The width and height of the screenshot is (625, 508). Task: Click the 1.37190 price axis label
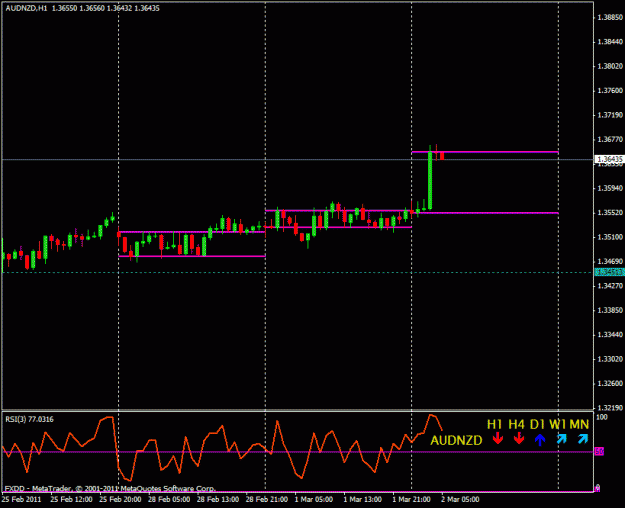tap(610, 115)
